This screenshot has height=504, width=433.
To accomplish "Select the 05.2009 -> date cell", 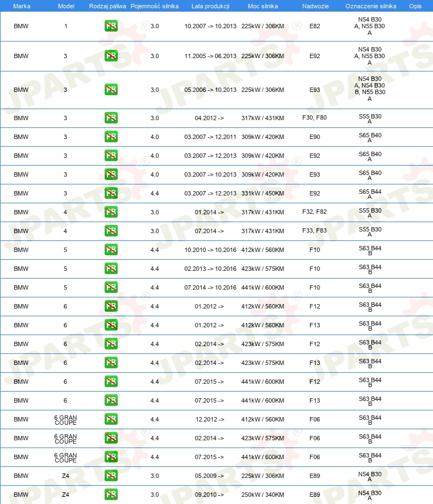I will pos(209,476).
